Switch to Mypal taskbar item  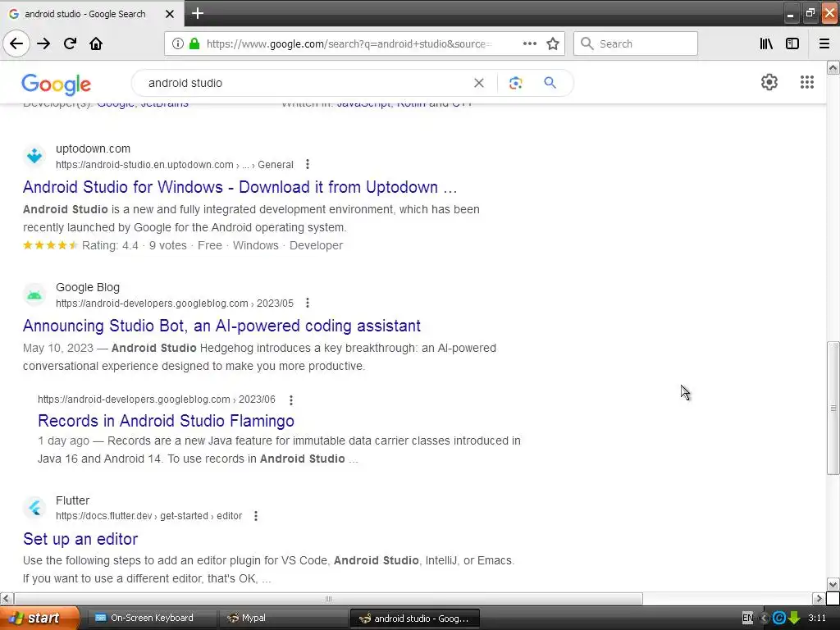coord(283,619)
